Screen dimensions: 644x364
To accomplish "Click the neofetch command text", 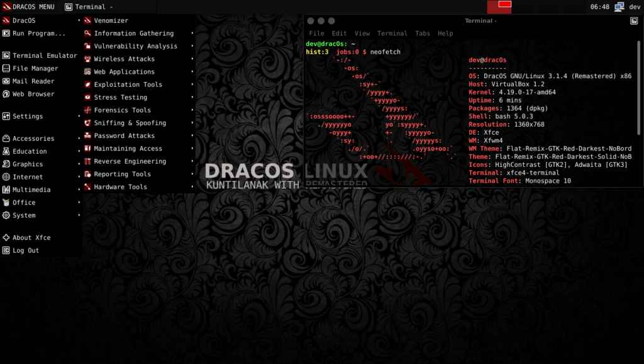I will pyautogui.click(x=385, y=52).
